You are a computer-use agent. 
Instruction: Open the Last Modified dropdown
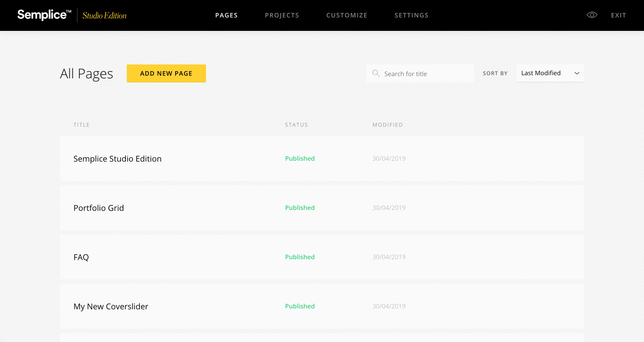[544, 73]
